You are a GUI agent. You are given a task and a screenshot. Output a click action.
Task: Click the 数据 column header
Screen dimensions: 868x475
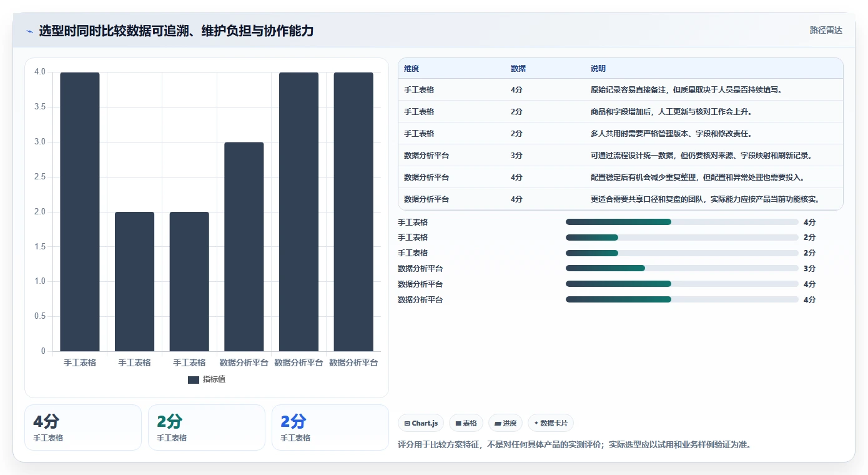click(518, 69)
